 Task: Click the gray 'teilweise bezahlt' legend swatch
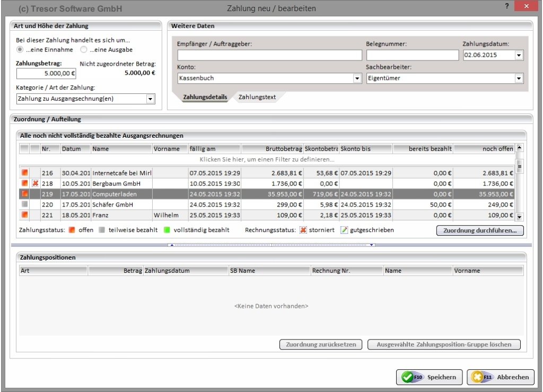(x=101, y=230)
